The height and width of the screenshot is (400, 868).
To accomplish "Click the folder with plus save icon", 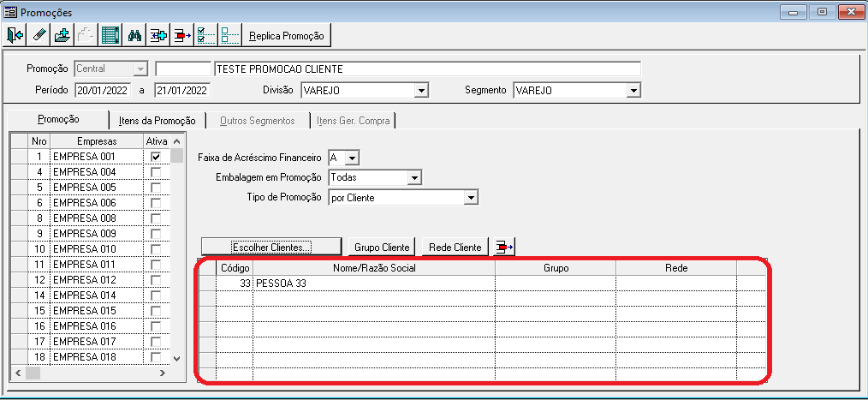I will coord(62,35).
